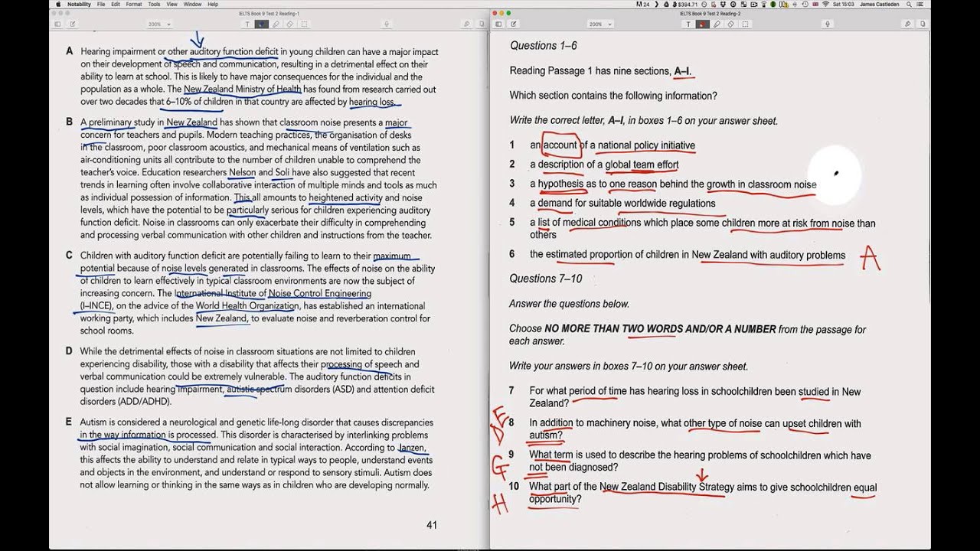Click paragraph E starting 'Autism is considered'
The width and height of the screenshot is (980, 551).
[x=256, y=453]
